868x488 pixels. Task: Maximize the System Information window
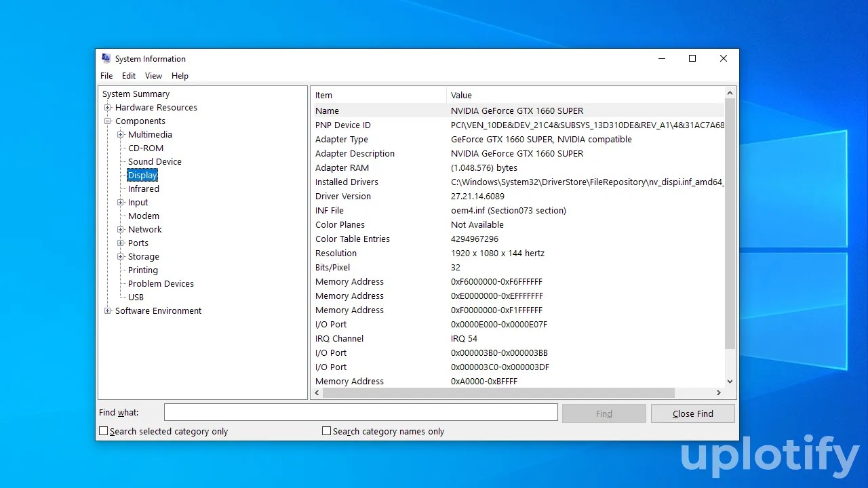[x=692, y=58]
